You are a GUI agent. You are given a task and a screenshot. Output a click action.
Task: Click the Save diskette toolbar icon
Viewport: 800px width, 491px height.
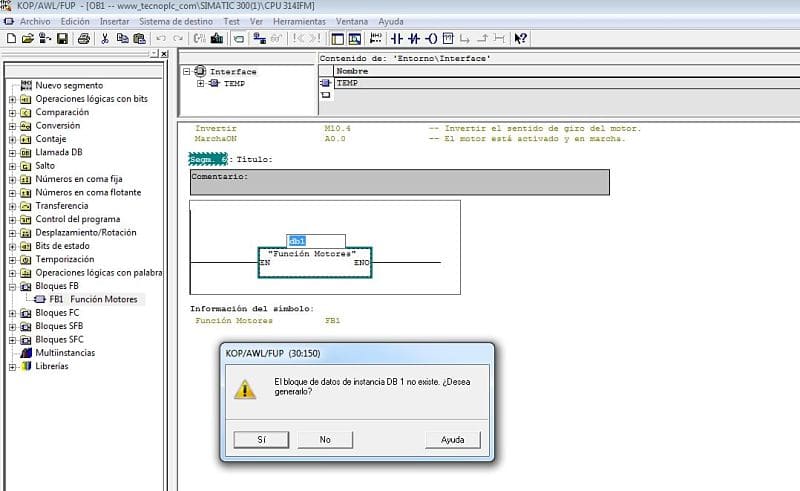pos(62,38)
